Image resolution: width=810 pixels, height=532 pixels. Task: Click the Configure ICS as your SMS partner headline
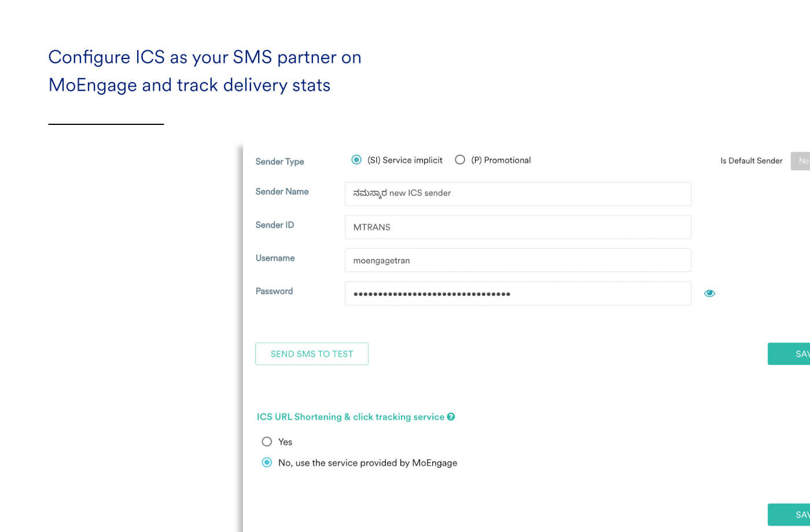[205, 71]
